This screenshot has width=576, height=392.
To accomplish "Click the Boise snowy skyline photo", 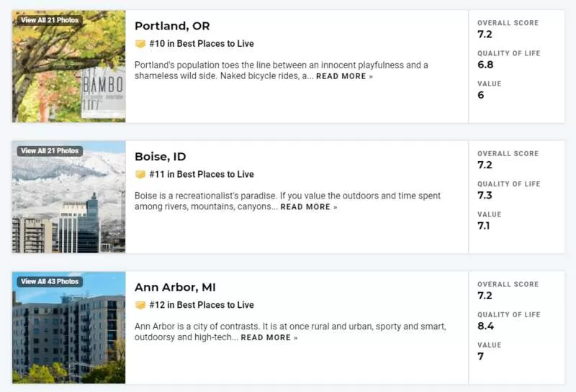I will coord(68,197).
